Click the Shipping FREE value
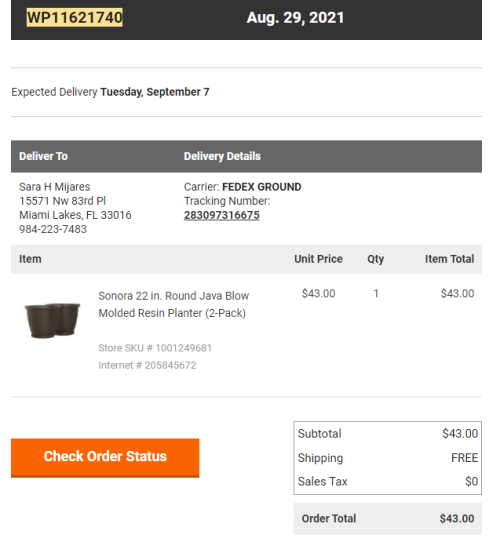 click(x=464, y=458)
